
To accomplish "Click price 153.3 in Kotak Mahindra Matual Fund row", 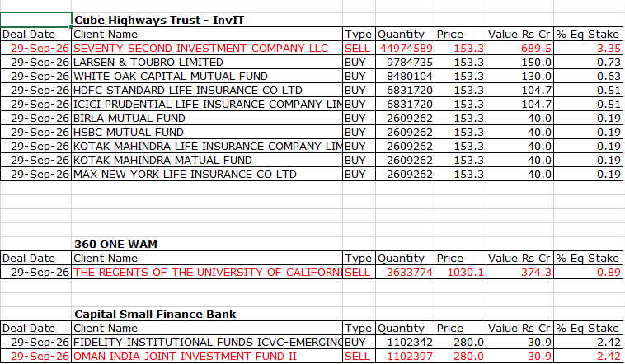I will click(460, 160).
